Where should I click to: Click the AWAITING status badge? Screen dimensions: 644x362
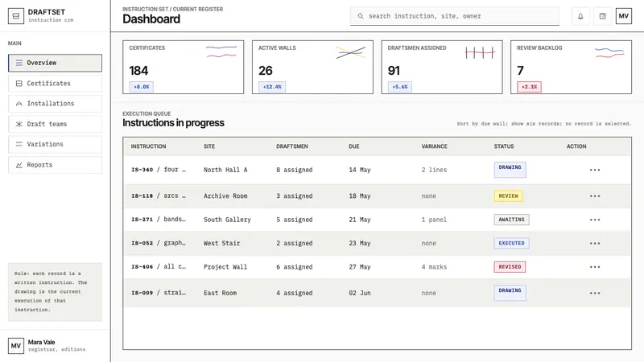coord(511,220)
